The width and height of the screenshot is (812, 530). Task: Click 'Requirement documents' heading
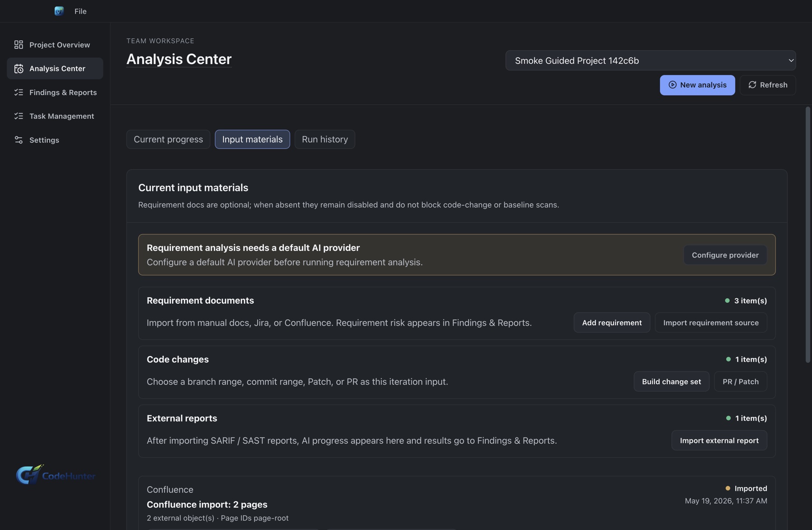(x=200, y=300)
